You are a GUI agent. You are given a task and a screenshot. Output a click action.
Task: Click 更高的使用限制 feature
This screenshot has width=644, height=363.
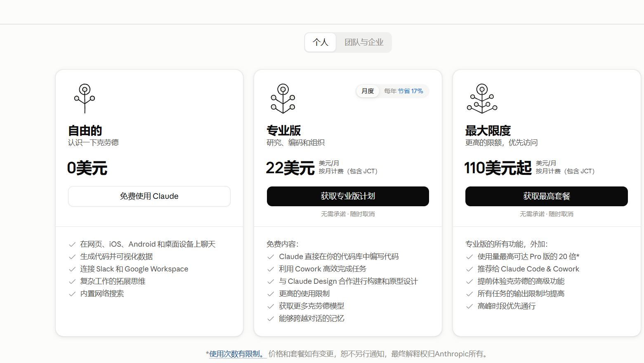click(x=304, y=294)
